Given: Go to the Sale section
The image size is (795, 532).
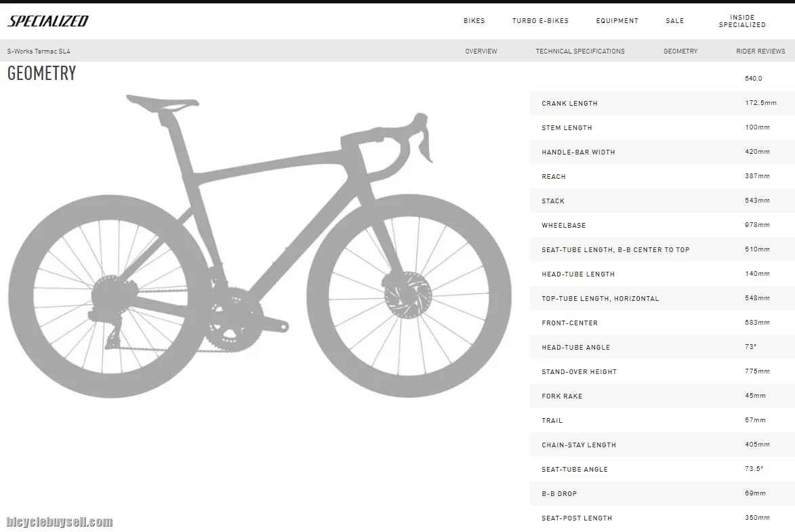Looking at the screenshot, I should pyautogui.click(x=674, y=21).
